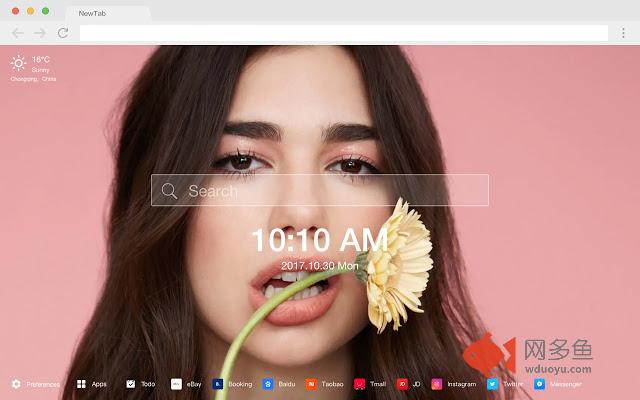Click the Todo label

(148, 384)
